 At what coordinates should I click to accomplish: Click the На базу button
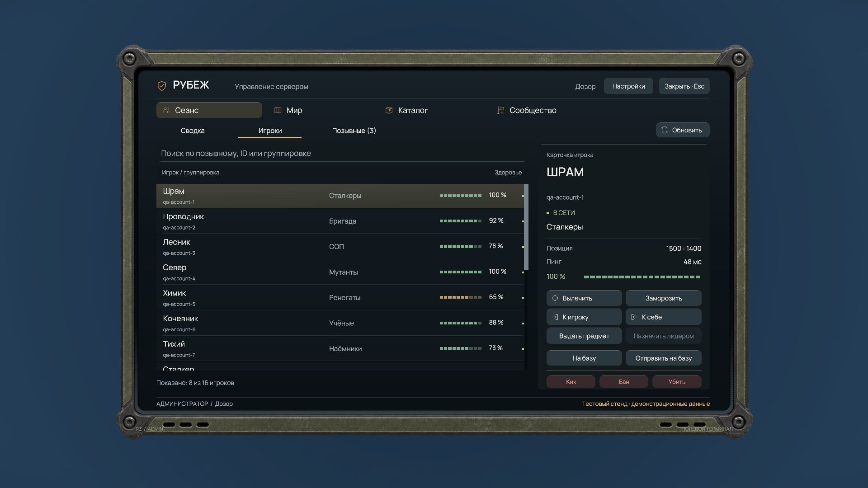click(x=584, y=358)
